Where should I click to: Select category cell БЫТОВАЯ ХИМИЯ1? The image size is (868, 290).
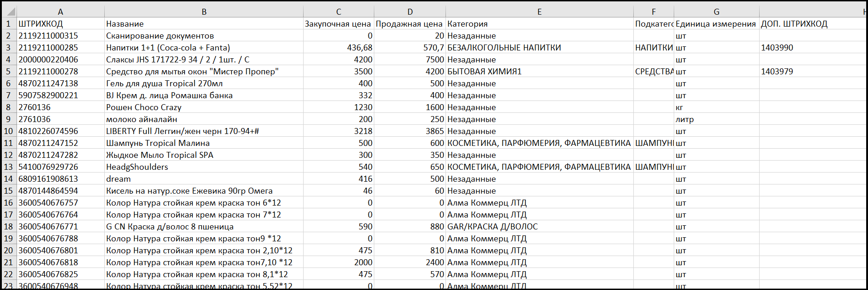(x=540, y=71)
